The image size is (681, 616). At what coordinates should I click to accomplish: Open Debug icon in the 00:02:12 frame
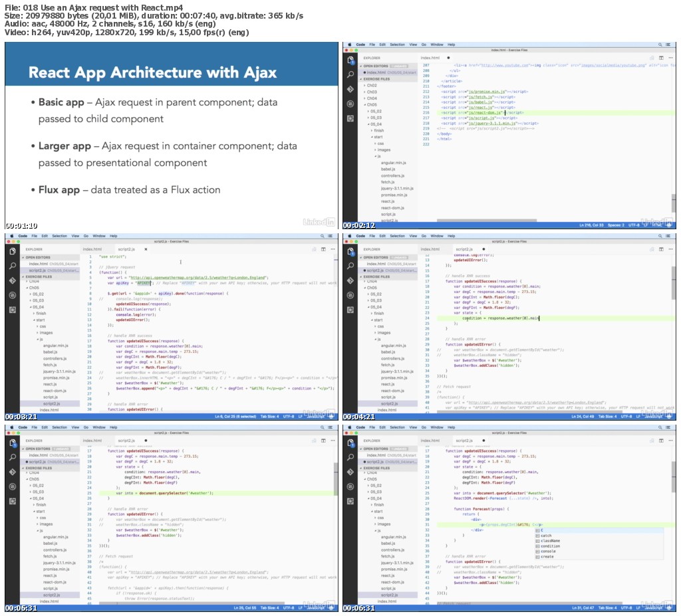click(x=350, y=104)
